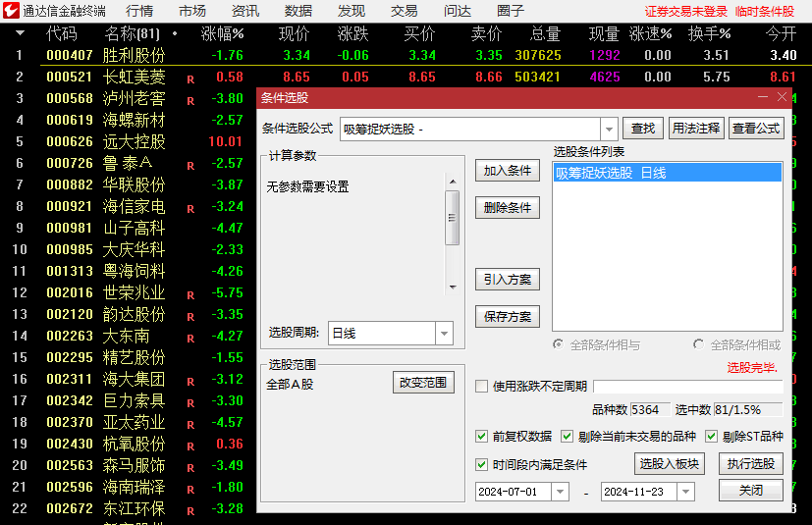Click the R marker beside 杭氧股份
Screen dimensions: 812x525
190,446
